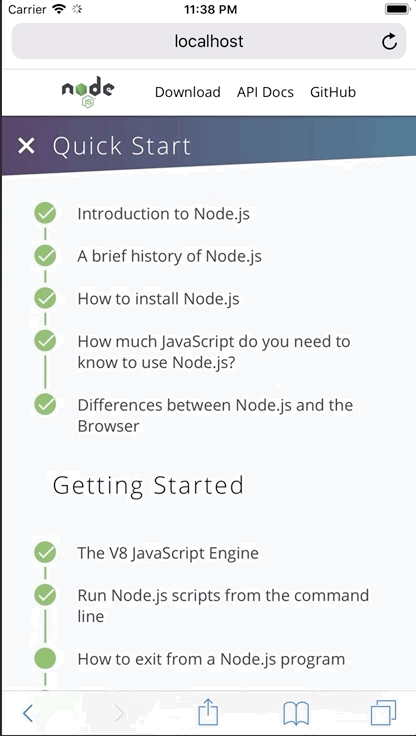The height and width of the screenshot is (736, 416).
Task: Click the localhost address bar
Action: 208,41
